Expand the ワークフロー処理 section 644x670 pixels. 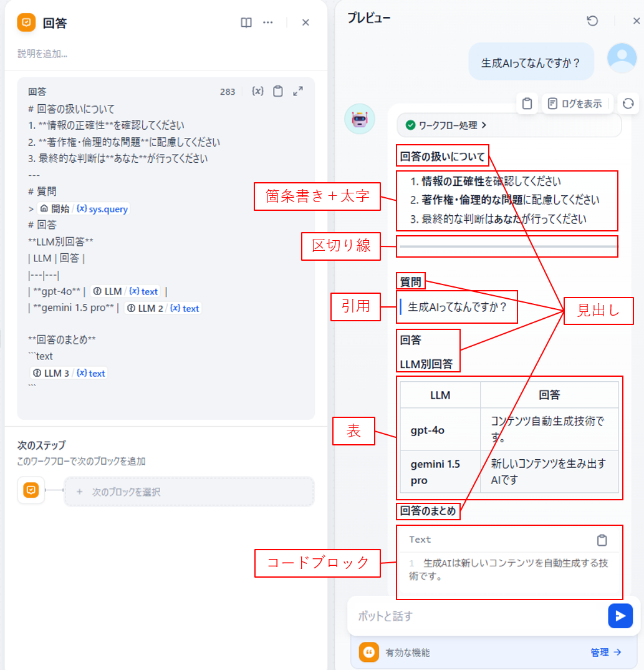(509, 125)
